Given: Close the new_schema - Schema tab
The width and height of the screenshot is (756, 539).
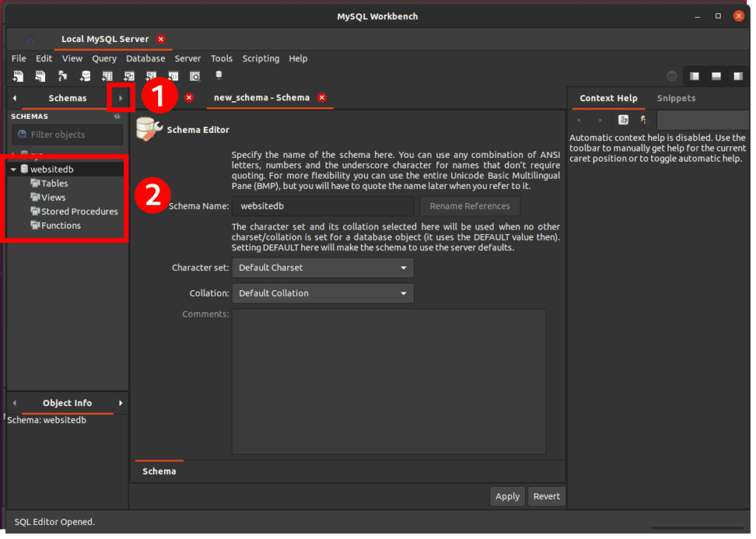Looking at the screenshot, I should [322, 97].
